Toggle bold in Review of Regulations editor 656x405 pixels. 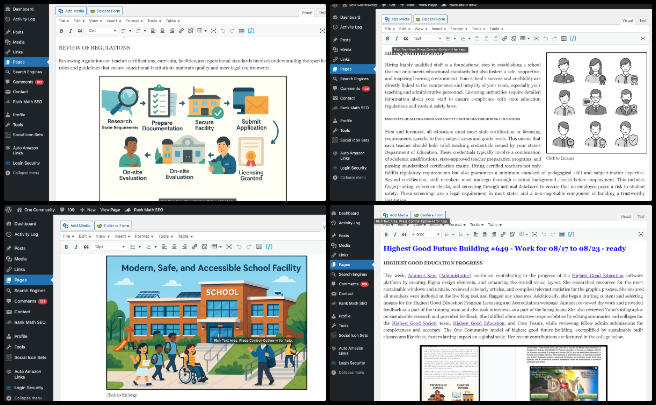tap(62, 31)
